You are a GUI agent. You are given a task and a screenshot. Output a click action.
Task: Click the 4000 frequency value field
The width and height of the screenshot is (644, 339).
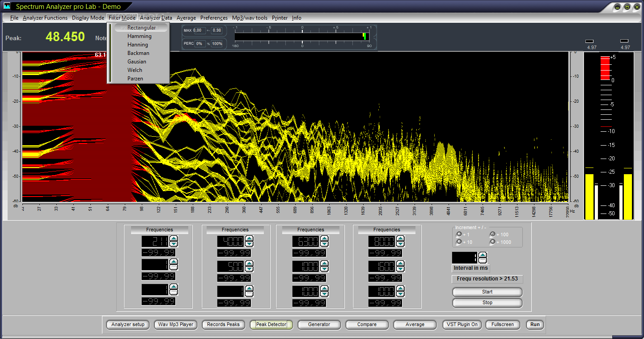click(x=231, y=242)
